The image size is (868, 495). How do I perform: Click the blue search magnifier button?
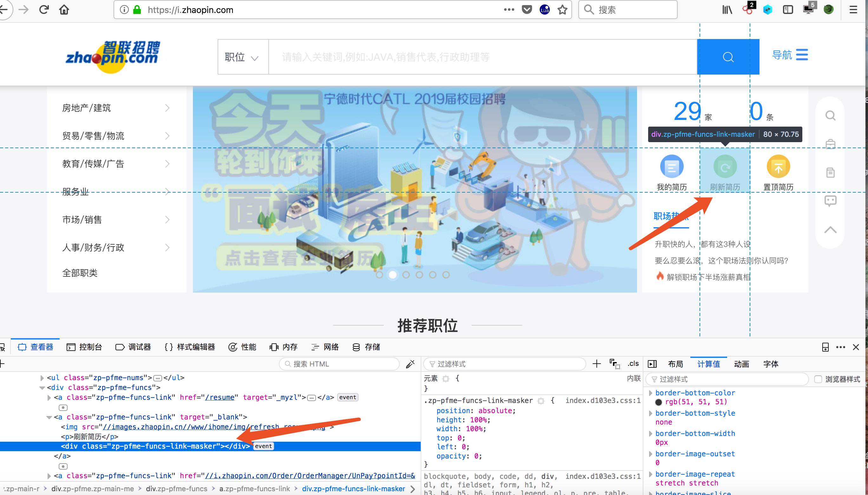[728, 57]
